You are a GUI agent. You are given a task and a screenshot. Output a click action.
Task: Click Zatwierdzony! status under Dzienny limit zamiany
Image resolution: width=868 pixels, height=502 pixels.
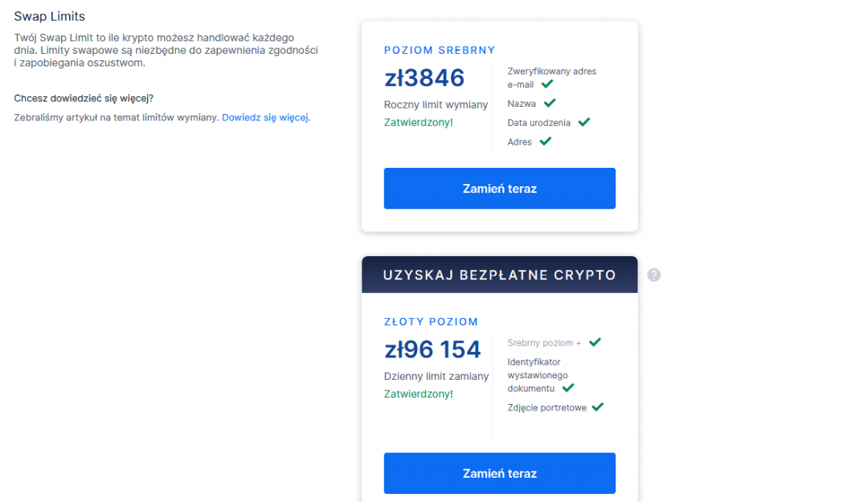click(418, 394)
